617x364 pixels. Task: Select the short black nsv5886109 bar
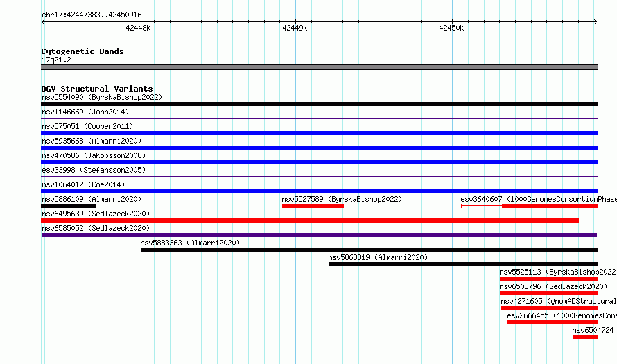point(69,206)
